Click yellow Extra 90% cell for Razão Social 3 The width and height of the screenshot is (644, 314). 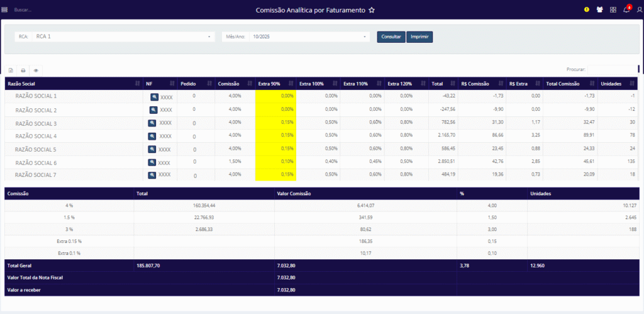[x=275, y=123]
